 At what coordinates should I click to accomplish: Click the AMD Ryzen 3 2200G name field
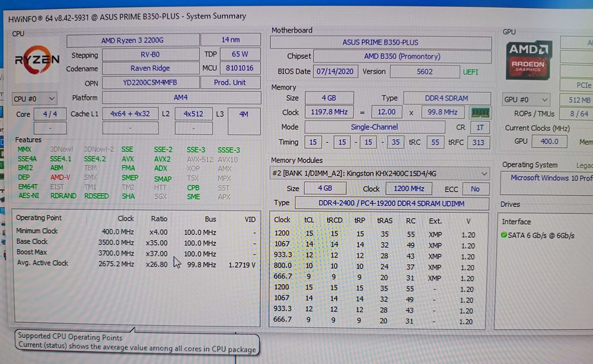click(x=133, y=40)
